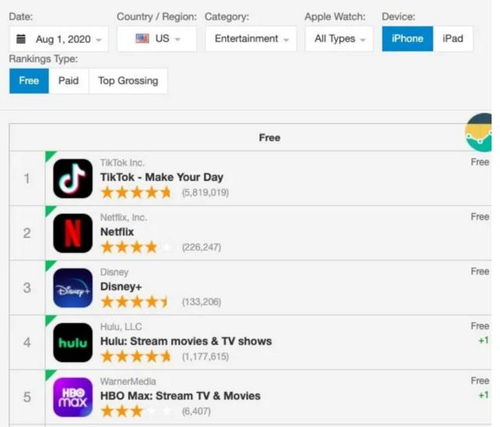
Task: Click the TikTok app icon
Action: 73,178
